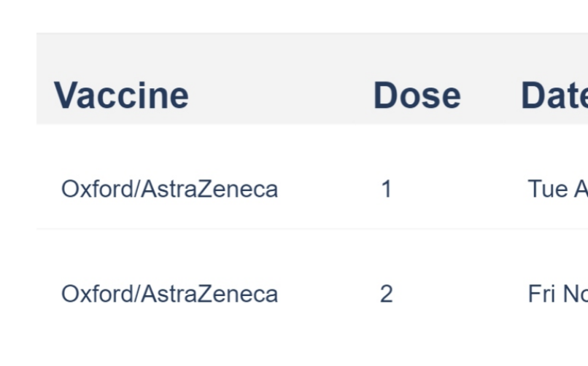Screen dimensions: 588x366
Task: Click the white area above the table header
Action: (x=292, y=16)
